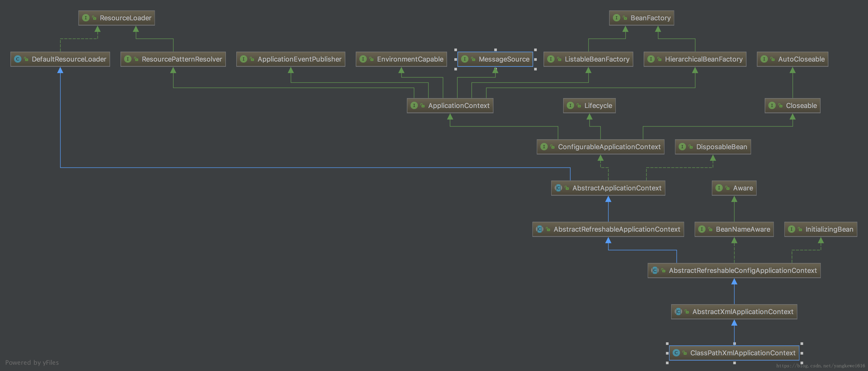Viewport: 868px width, 371px height.
Task: Select the highlighted MessageSource label
Action: pyautogui.click(x=504, y=59)
